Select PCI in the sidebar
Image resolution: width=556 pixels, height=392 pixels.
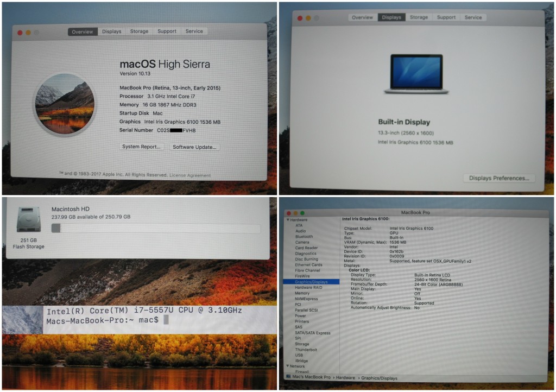298,305
